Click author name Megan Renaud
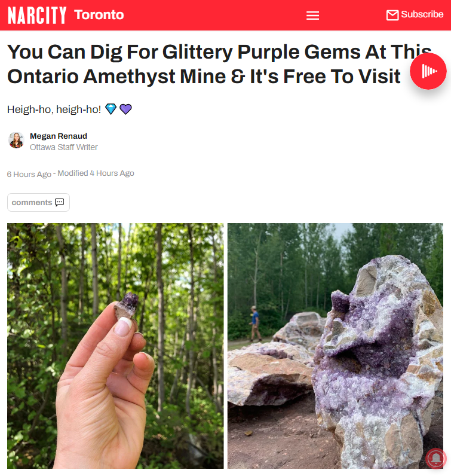 (58, 136)
